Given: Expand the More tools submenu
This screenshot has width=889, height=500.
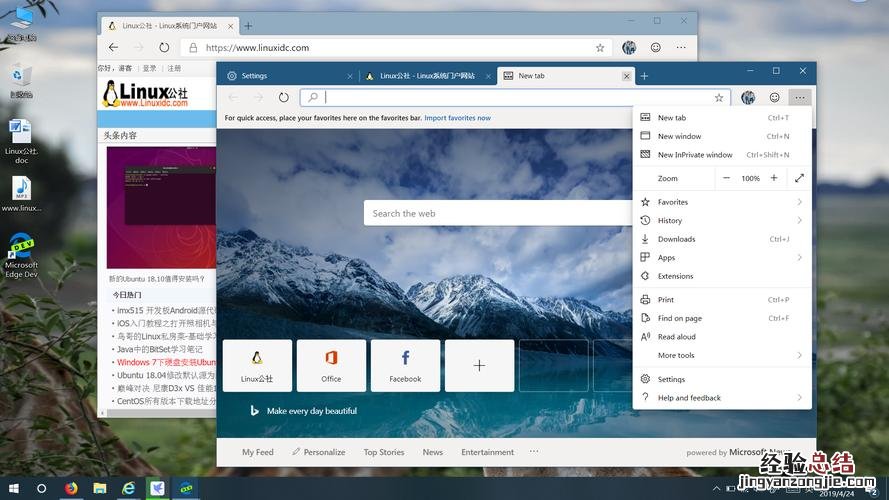Looking at the screenshot, I should 722,355.
